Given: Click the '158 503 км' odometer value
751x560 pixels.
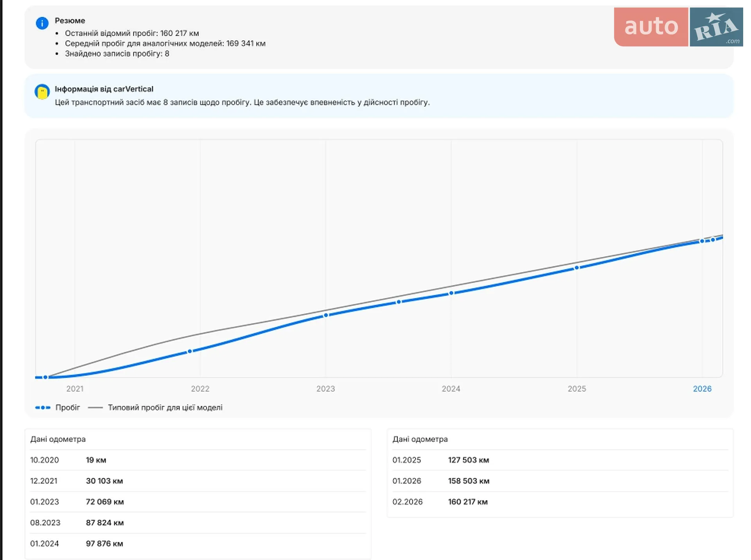Looking at the screenshot, I should tap(469, 481).
